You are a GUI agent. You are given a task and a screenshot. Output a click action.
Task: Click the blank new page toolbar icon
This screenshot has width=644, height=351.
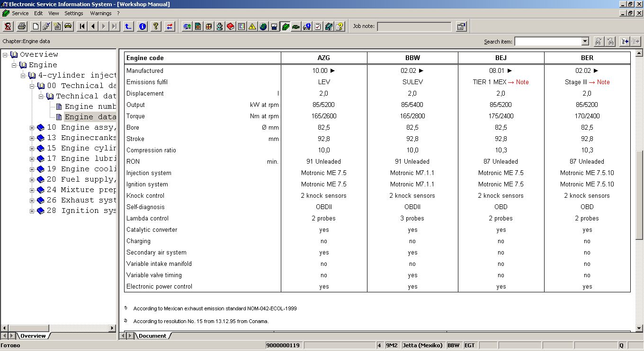click(36, 26)
